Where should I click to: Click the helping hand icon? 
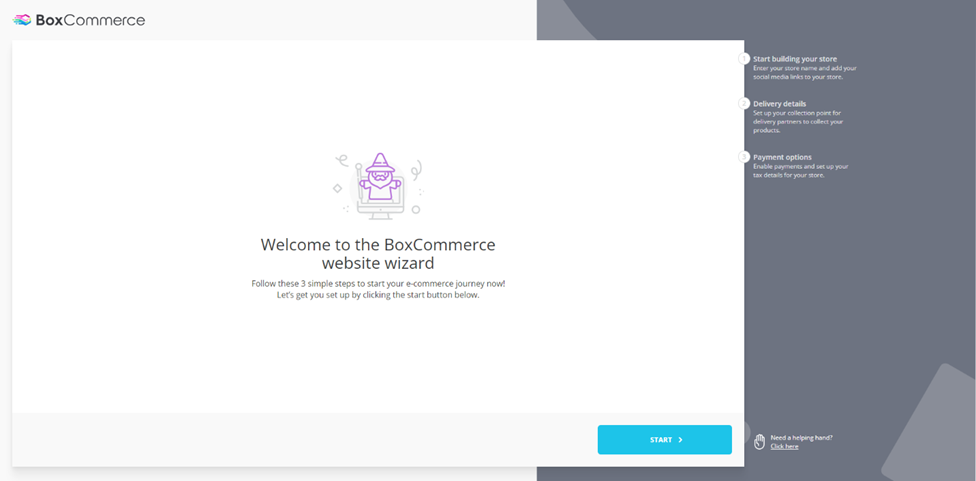tap(759, 442)
